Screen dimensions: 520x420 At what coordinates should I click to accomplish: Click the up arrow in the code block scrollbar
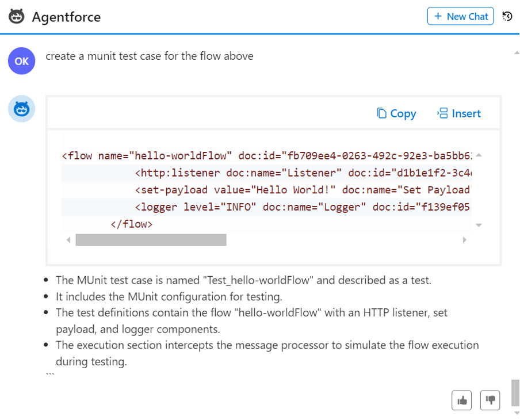tap(479, 154)
